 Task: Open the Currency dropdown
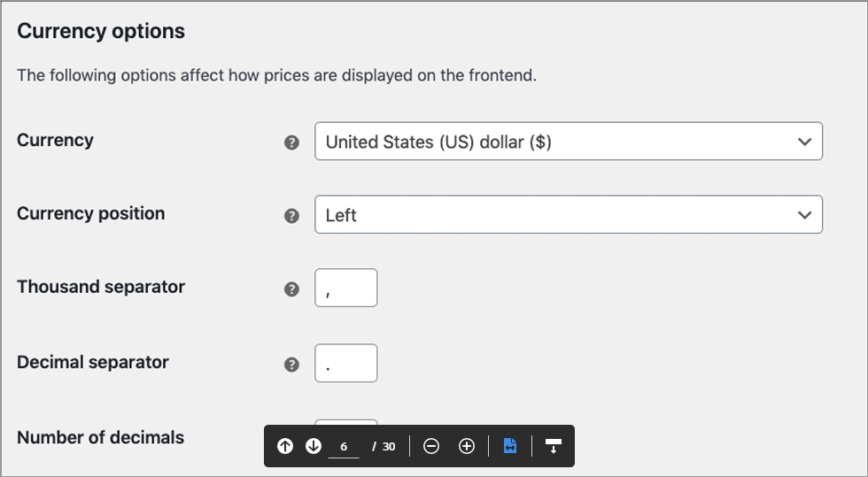point(568,142)
